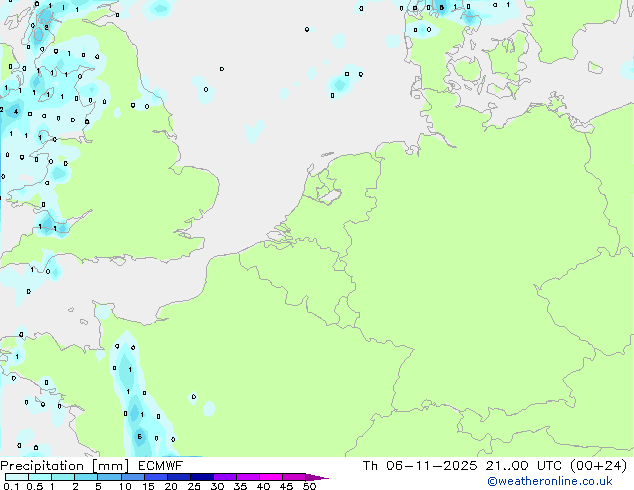Click the '0.1' legend scale label
This screenshot has height=490, width=634.
[11, 486]
